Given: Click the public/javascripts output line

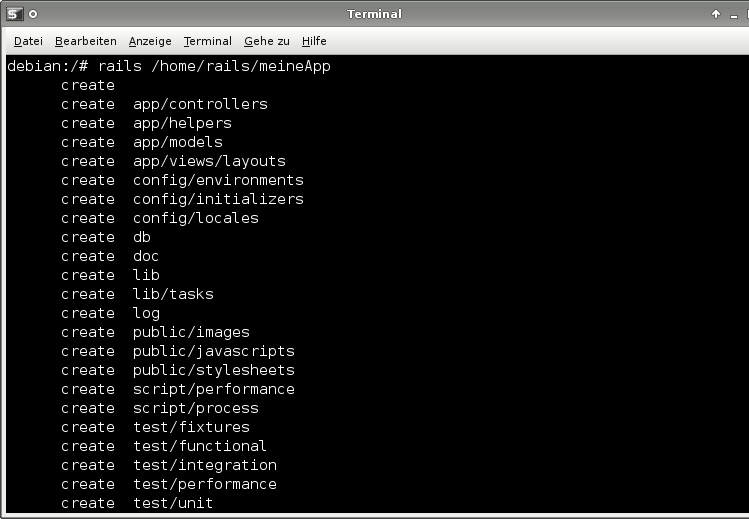Looking at the screenshot, I should tap(213, 351).
